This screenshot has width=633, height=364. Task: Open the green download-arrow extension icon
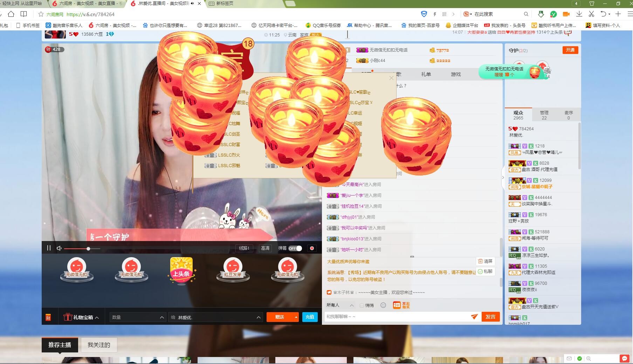click(x=541, y=14)
